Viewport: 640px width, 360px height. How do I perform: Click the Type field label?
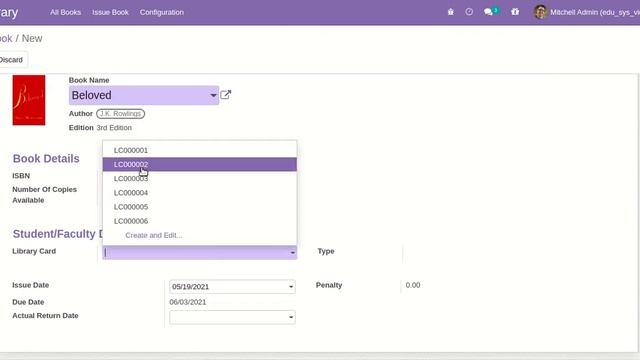[326, 251]
